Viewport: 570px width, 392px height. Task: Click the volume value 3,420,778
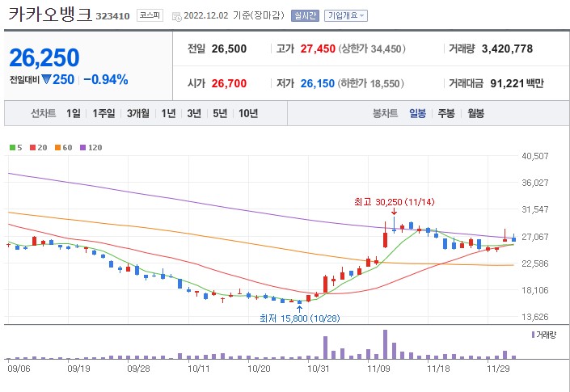507,48
